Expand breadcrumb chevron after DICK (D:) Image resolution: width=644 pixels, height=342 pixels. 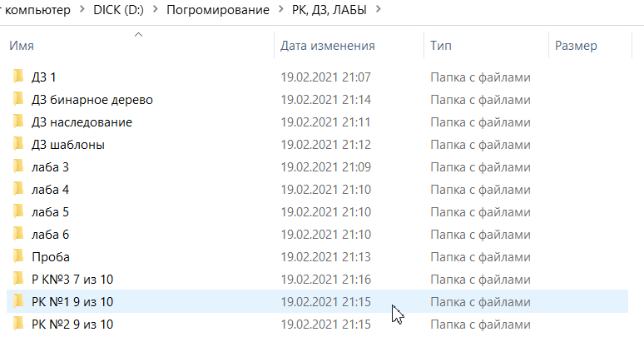[x=156, y=10]
